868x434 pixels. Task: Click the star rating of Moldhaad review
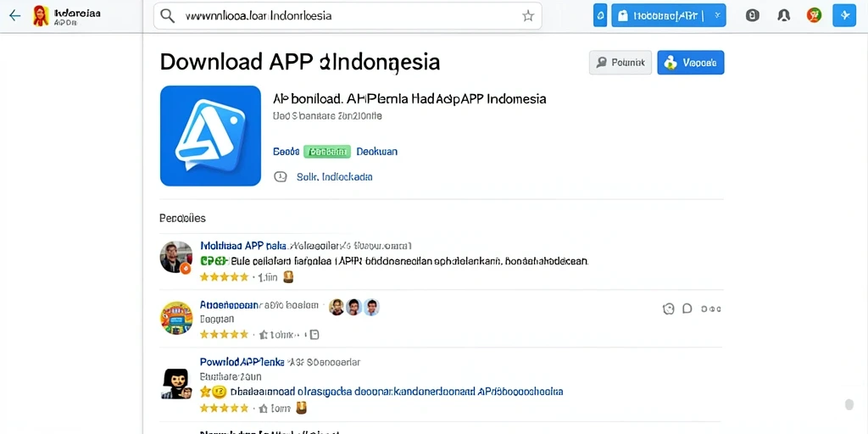click(x=224, y=277)
